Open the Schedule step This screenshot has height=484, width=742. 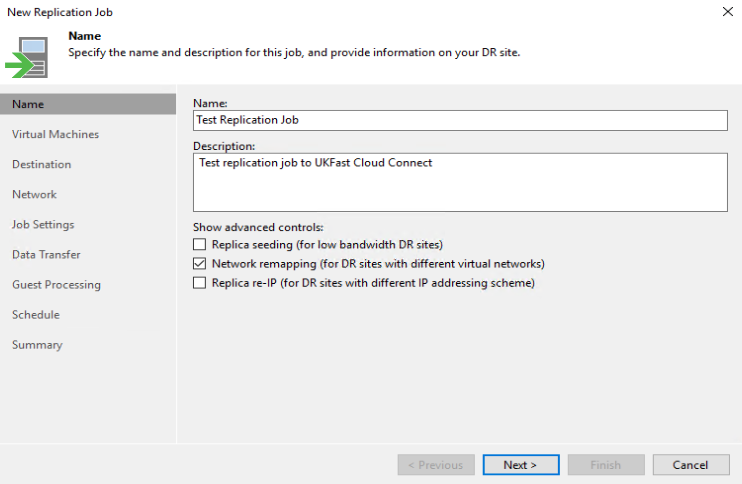(x=35, y=314)
